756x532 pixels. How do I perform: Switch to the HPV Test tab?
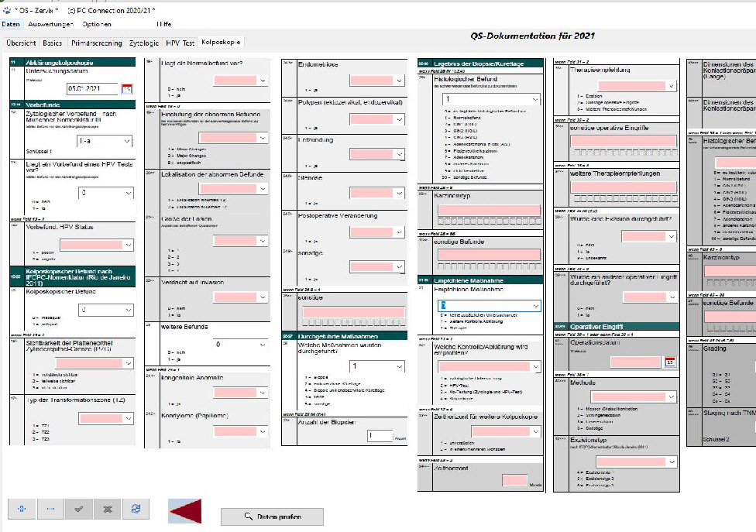tap(180, 43)
